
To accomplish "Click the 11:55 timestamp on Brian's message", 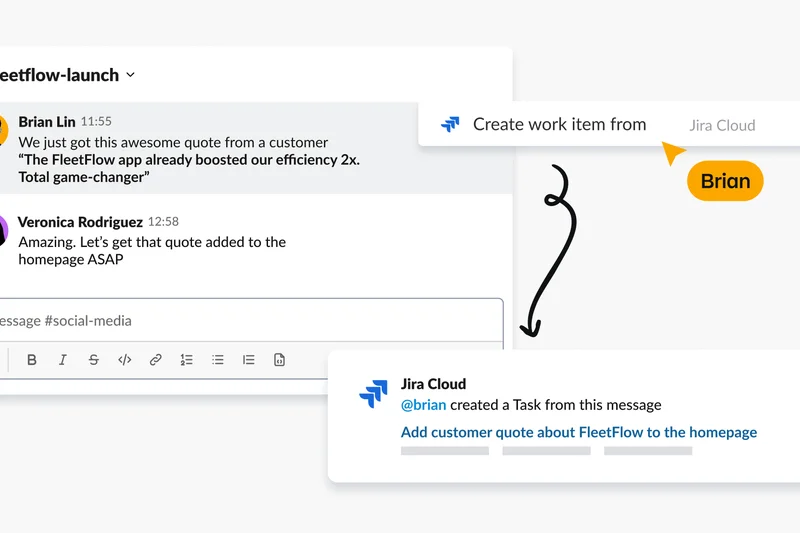I will pos(96,121).
